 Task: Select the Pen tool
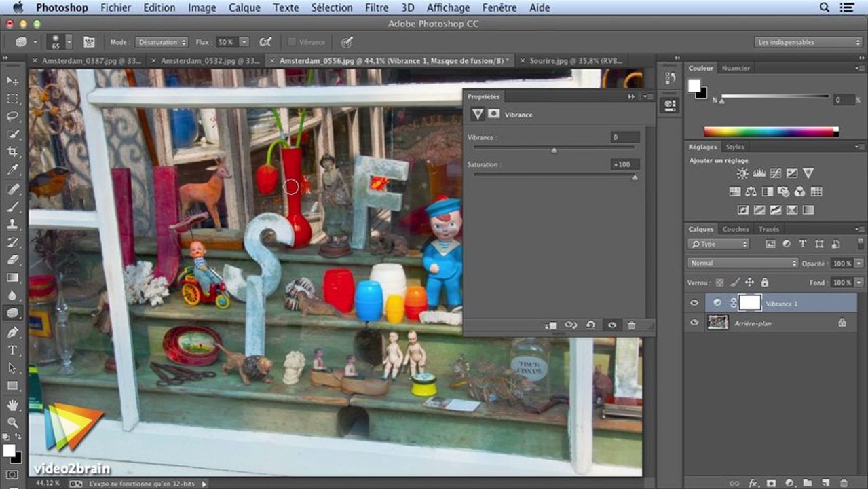click(x=12, y=333)
